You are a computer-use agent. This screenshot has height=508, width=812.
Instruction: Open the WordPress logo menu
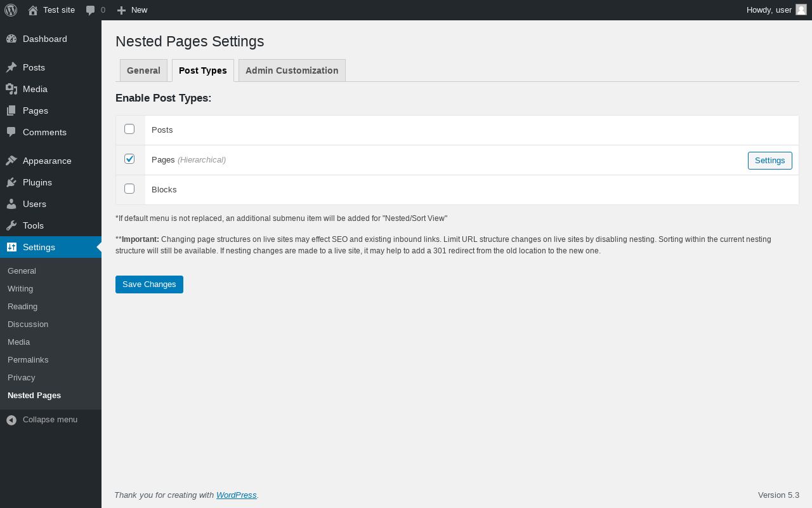coord(11,10)
